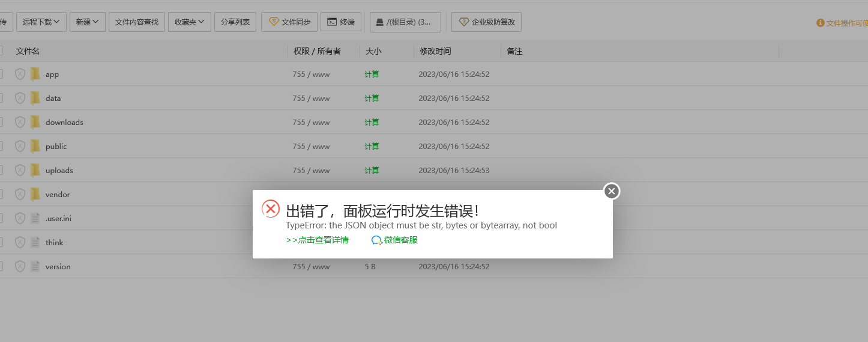Tick the checkbox for uploads row

click(1, 170)
